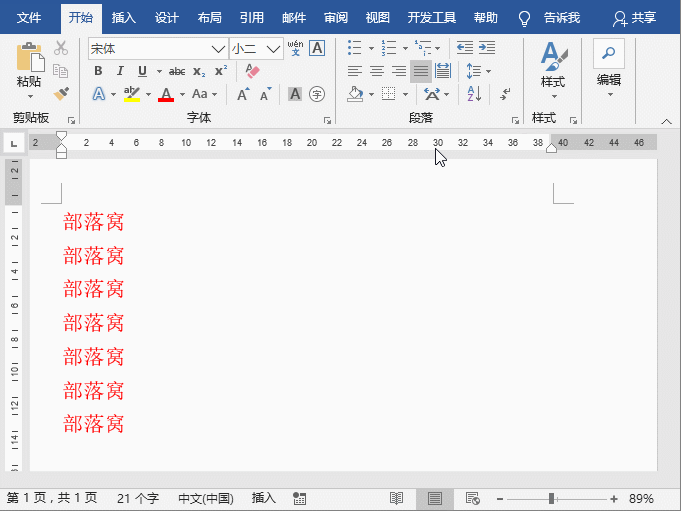Align text right
The width and height of the screenshot is (681, 511).
point(399,71)
